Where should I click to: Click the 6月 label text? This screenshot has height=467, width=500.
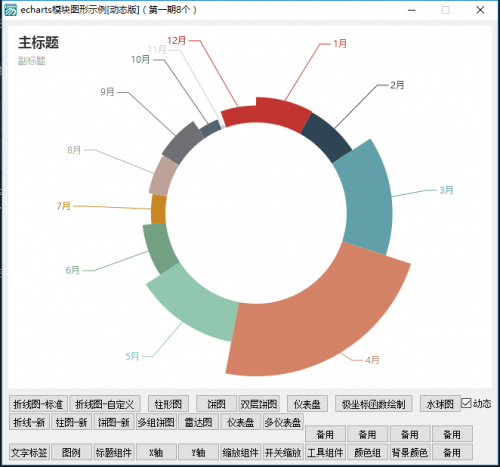pos(73,270)
